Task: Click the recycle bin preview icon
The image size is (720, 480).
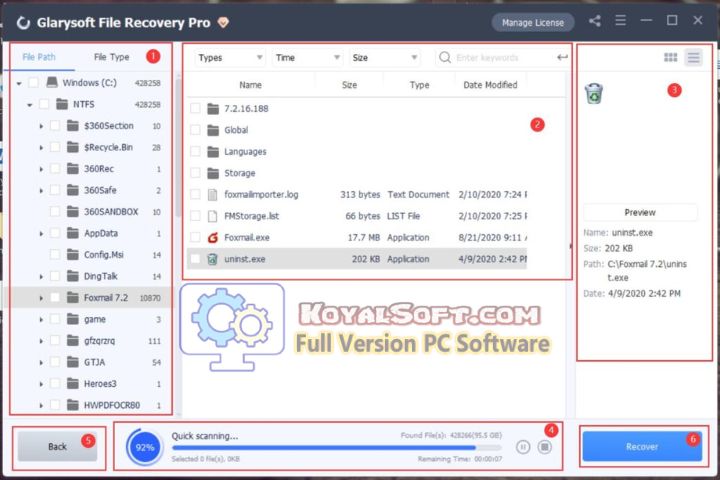Action: [x=594, y=94]
